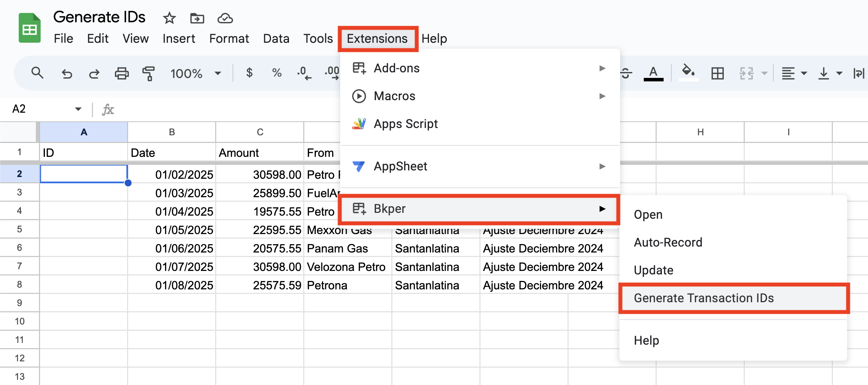This screenshot has width=868, height=385.
Task: Open the Format menu
Action: (x=229, y=38)
